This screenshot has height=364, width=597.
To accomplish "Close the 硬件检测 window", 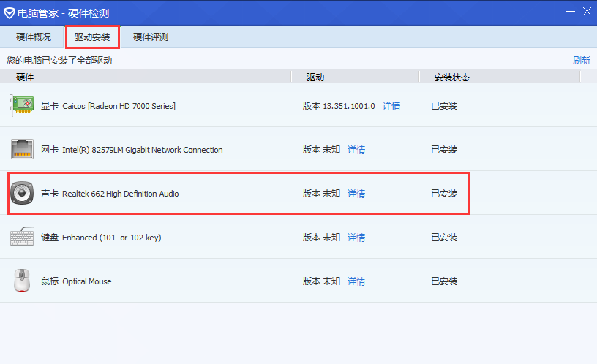I will click(x=587, y=12).
